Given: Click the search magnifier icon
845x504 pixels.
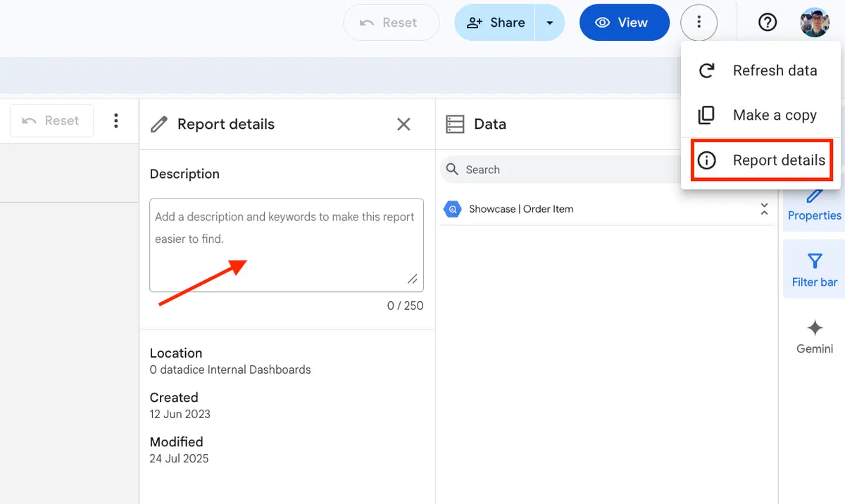Looking at the screenshot, I should click(x=453, y=170).
